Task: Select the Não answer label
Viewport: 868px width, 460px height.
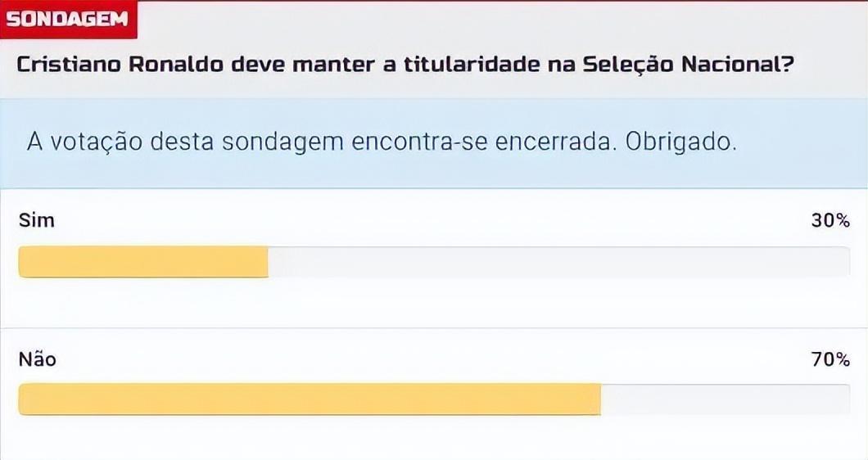Action: (38, 359)
